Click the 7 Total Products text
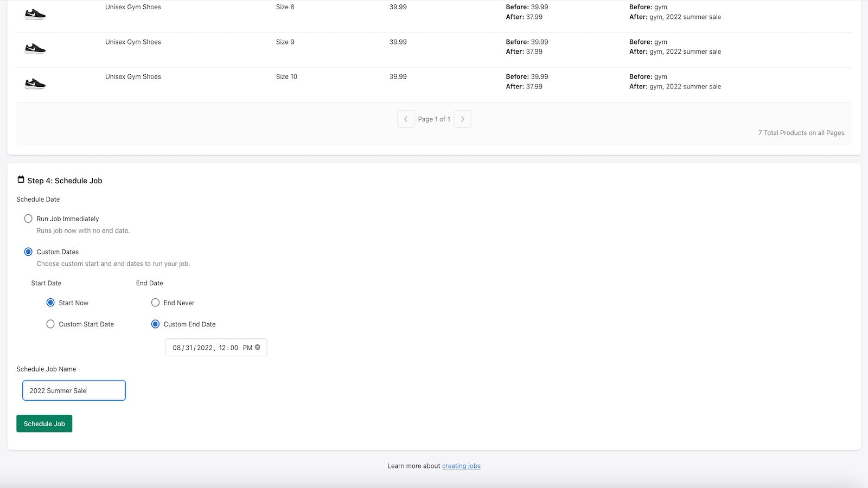The height and width of the screenshot is (488, 868). point(801,132)
